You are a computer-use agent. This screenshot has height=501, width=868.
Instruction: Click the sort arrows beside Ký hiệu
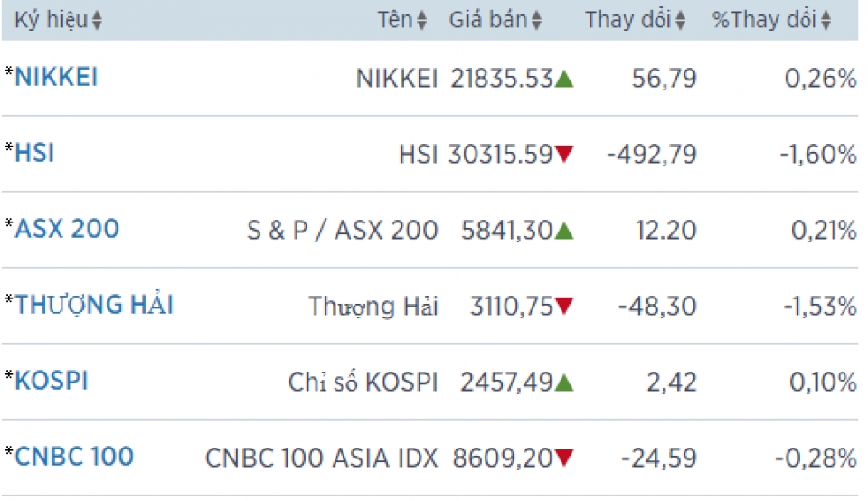pyautogui.click(x=97, y=21)
